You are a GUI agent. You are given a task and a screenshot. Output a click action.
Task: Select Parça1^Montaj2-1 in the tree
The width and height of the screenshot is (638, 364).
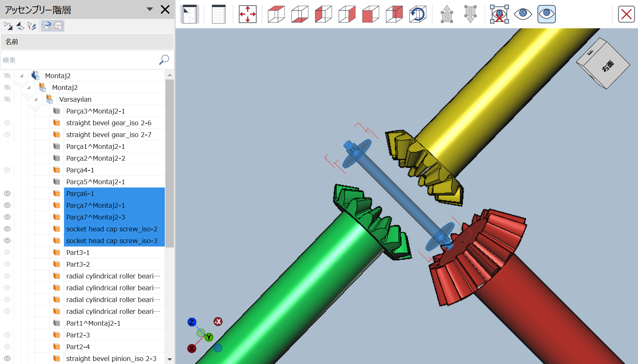coord(96,146)
